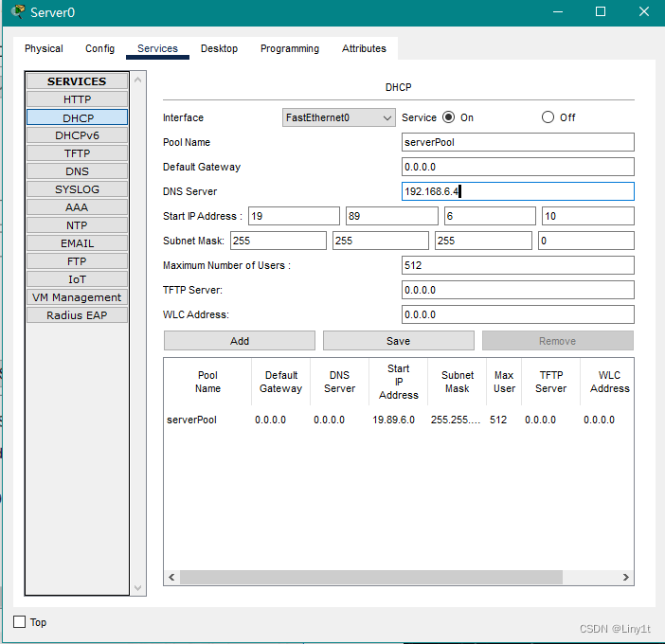
Task: Open the Desktop tab
Action: [x=219, y=48]
